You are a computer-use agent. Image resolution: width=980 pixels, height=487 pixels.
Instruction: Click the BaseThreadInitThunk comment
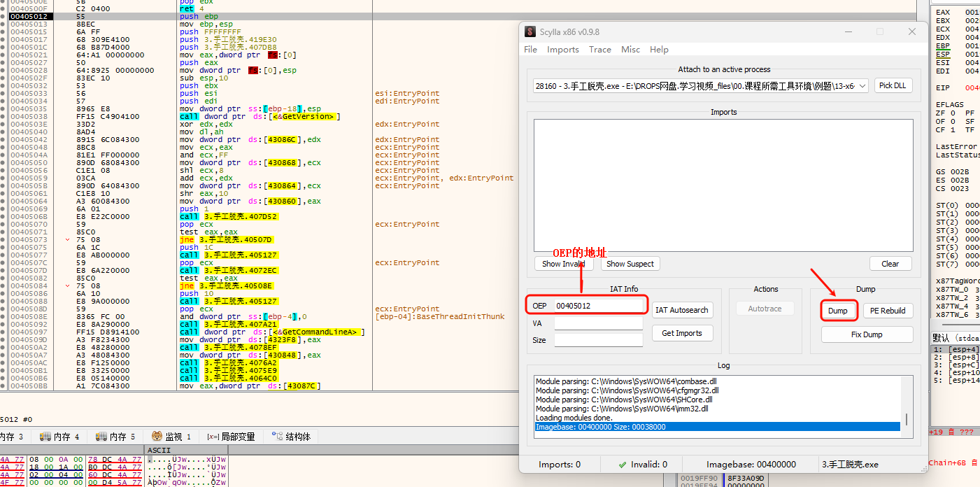click(x=439, y=316)
